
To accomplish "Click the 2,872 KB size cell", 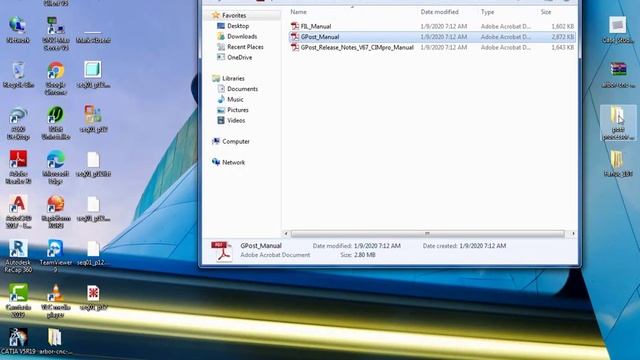I will [x=562, y=37].
